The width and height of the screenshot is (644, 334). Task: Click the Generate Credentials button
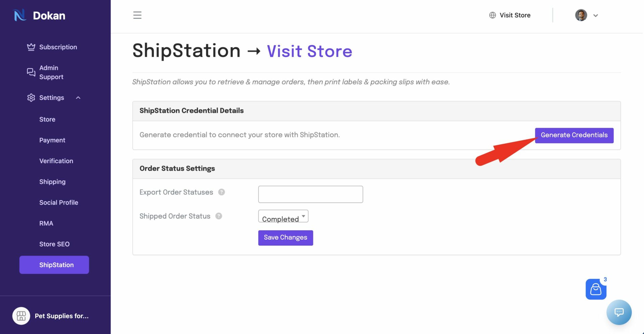click(574, 135)
